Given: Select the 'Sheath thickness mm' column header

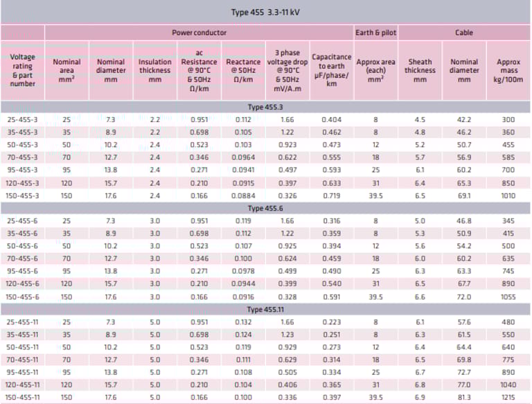Looking at the screenshot, I should [420, 70].
